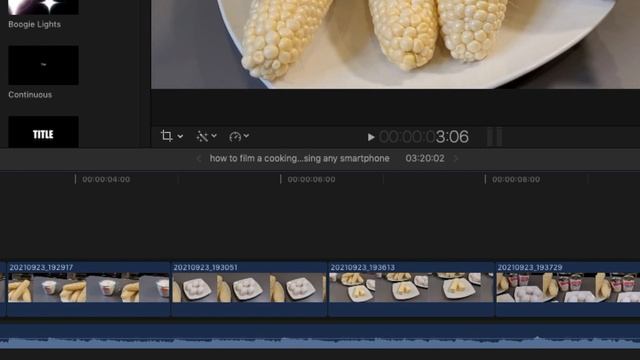Open the Crop tool dropdown arrow

[x=180, y=136]
